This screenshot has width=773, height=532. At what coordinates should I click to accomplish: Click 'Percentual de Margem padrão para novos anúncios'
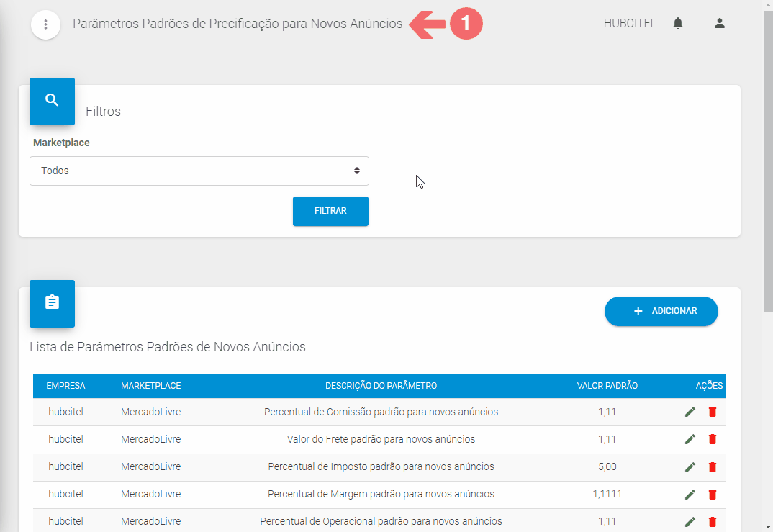(x=381, y=494)
